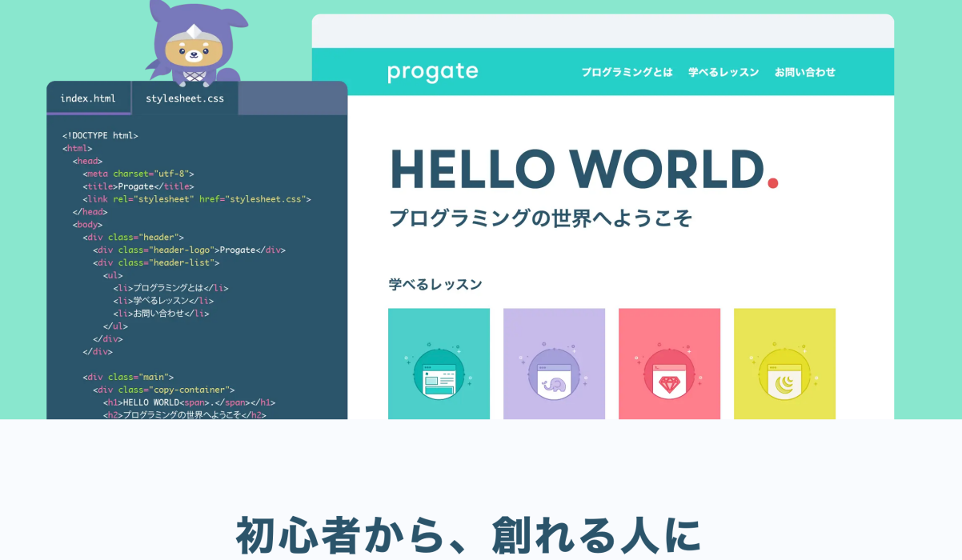The image size is (962, 560).
Task: Click the link rel="stylesheet" code line
Action: point(197,199)
